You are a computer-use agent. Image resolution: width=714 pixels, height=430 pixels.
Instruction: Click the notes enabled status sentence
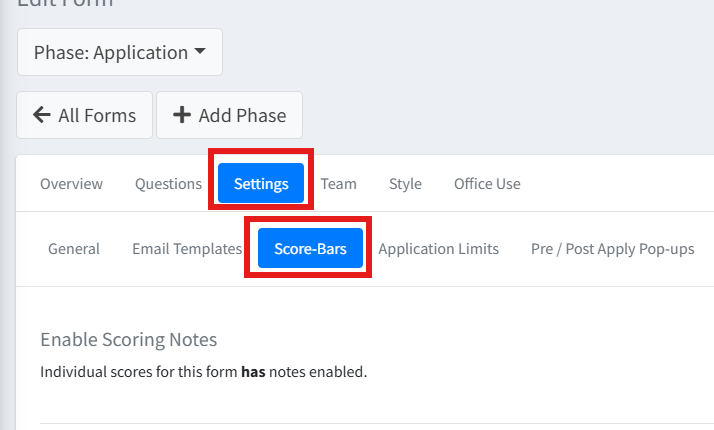tap(203, 373)
